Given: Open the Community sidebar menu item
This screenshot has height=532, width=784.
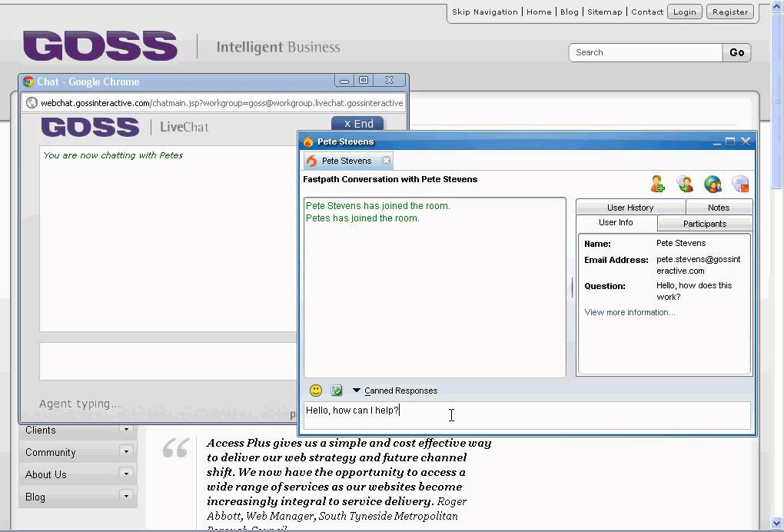Looking at the screenshot, I should coord(51,452).
